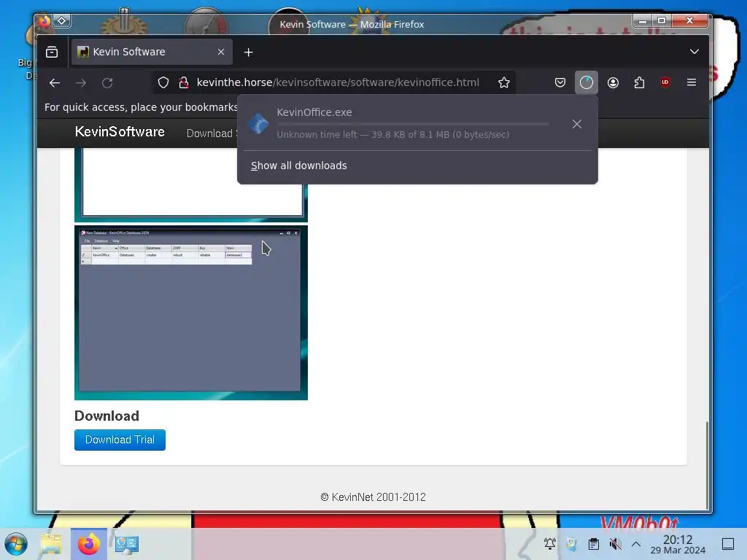Toggle the Downloads toolbar button

coord(586,83)
